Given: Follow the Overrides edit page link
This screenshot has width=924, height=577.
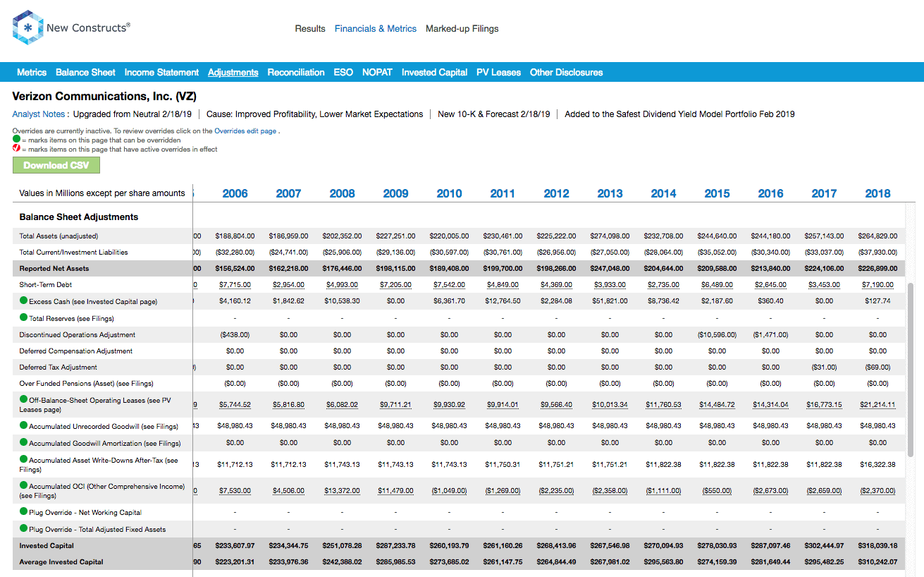Looking at the screenshot, I should [245, 130].
